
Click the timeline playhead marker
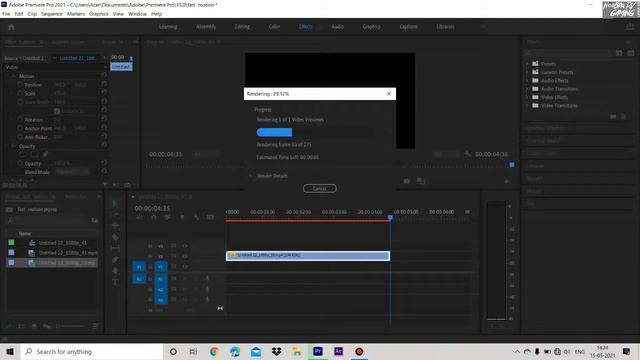390,218
